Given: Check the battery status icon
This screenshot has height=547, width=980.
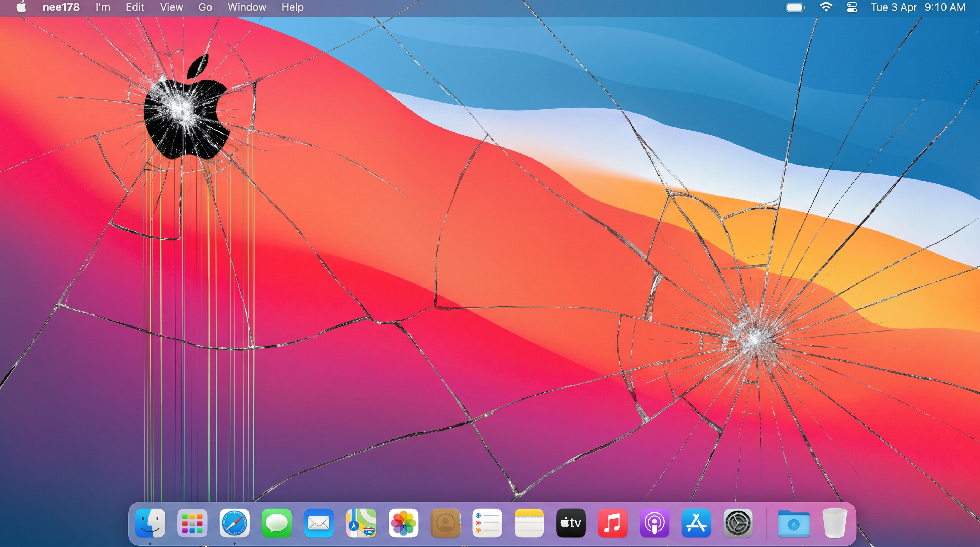Looking at the screenshot, I should point(795,7).
